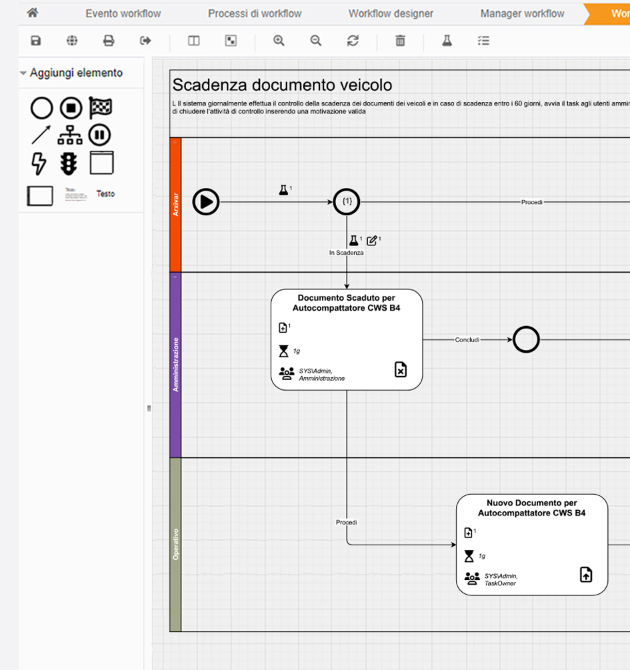The height and width of the screenshot is (670, 630).
Task: Select the empty circle node after Concludi
Action: (x=526, y=340)
